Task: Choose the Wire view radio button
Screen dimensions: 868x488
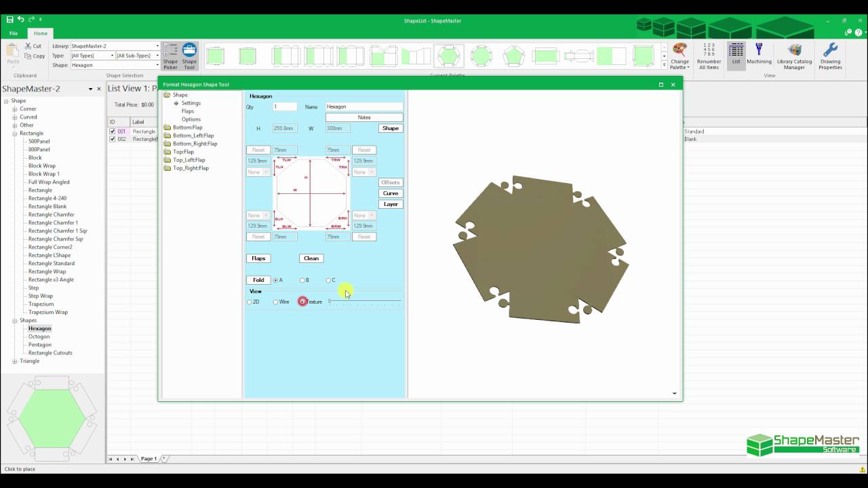Action: pos(275,302)
